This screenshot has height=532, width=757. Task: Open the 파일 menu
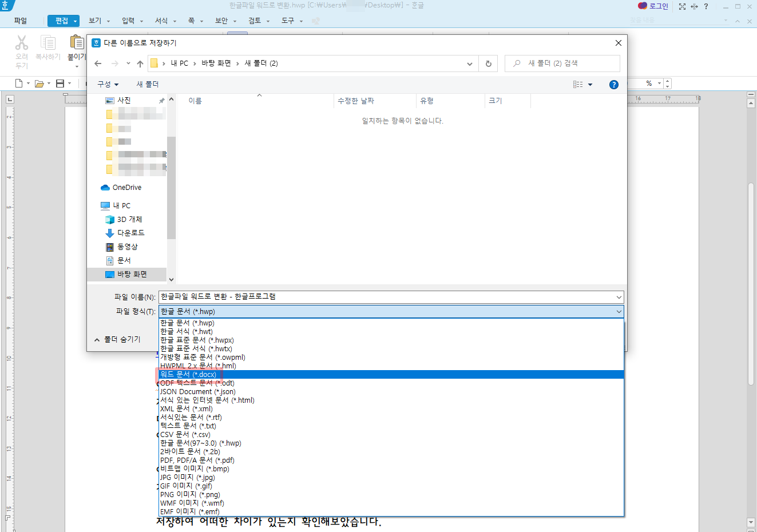pyautogui.click(x=21, y=21)
